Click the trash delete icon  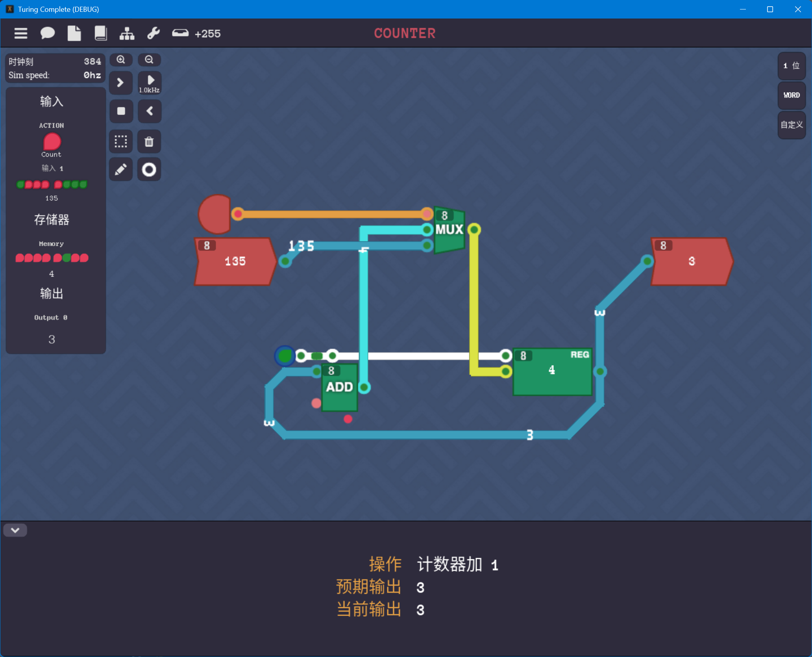[149, 141]
